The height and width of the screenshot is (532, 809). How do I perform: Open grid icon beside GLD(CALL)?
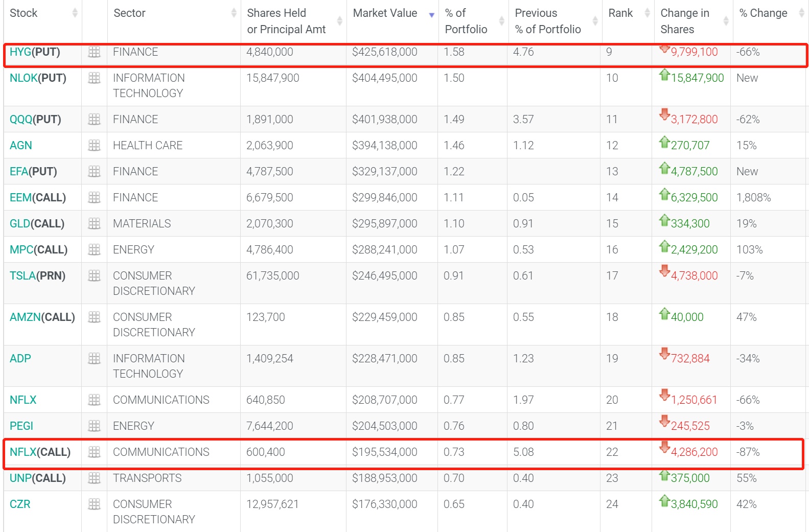coord(94,224)
